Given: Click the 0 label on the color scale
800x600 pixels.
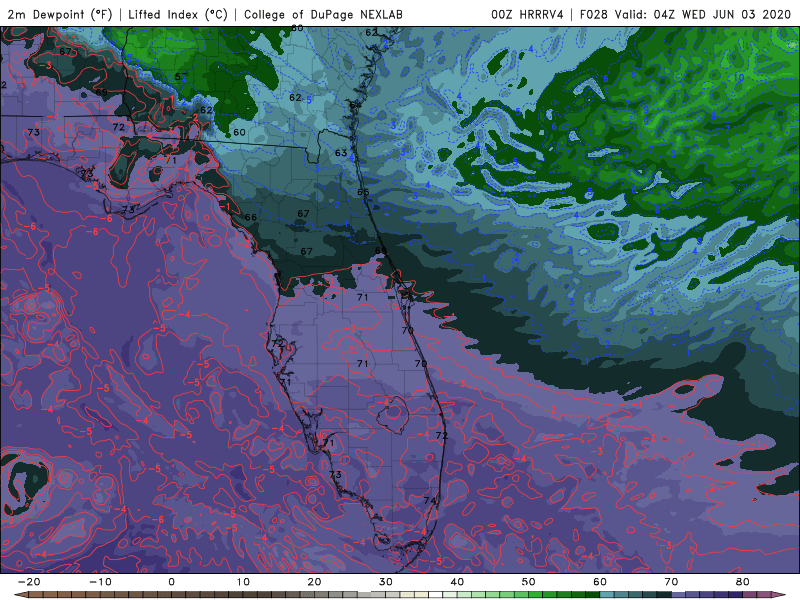Looking at the screenshot, I should (x=171, y=582).
